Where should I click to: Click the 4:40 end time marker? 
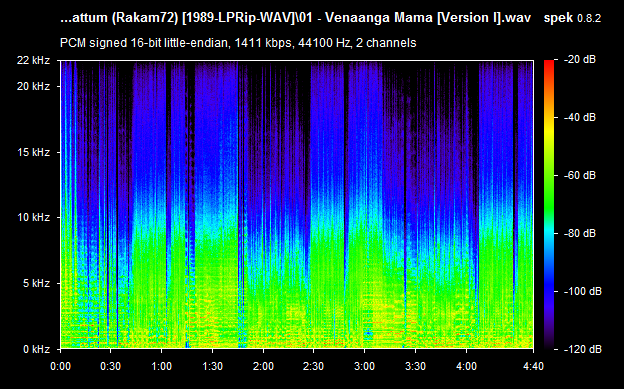click(533, 366)
